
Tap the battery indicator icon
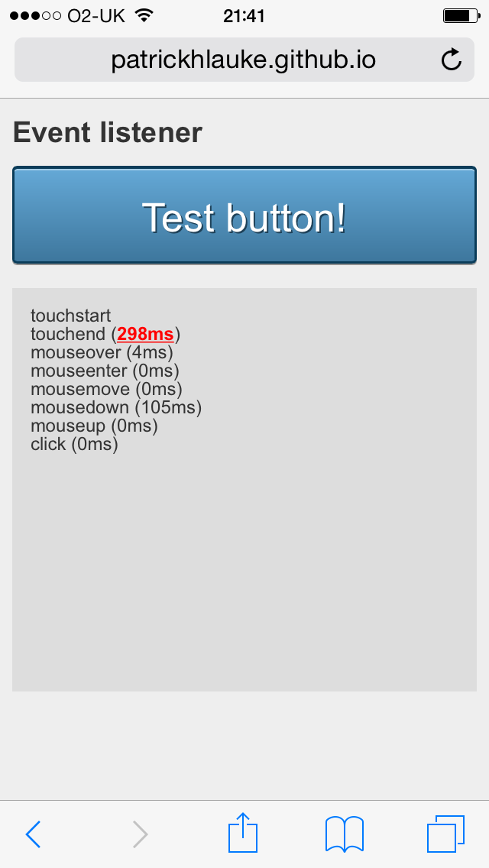click(460, 15)
